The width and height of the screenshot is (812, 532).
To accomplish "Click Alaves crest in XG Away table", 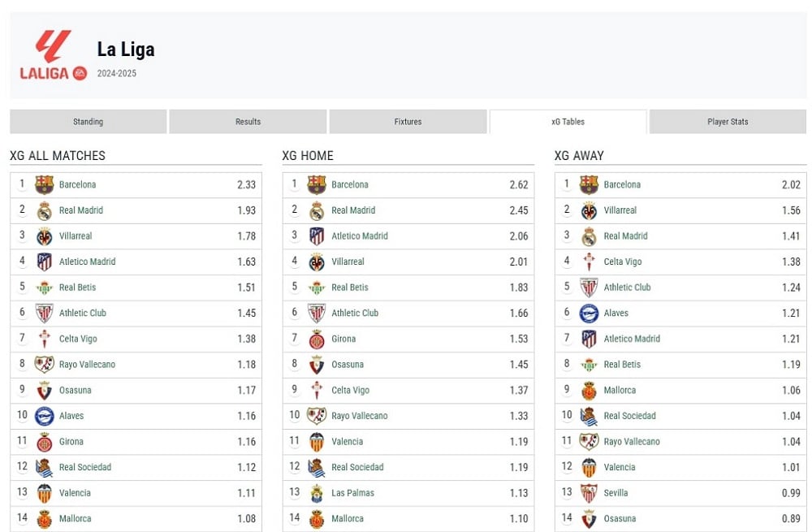I will pyautogui.click(x=589, y=313).
